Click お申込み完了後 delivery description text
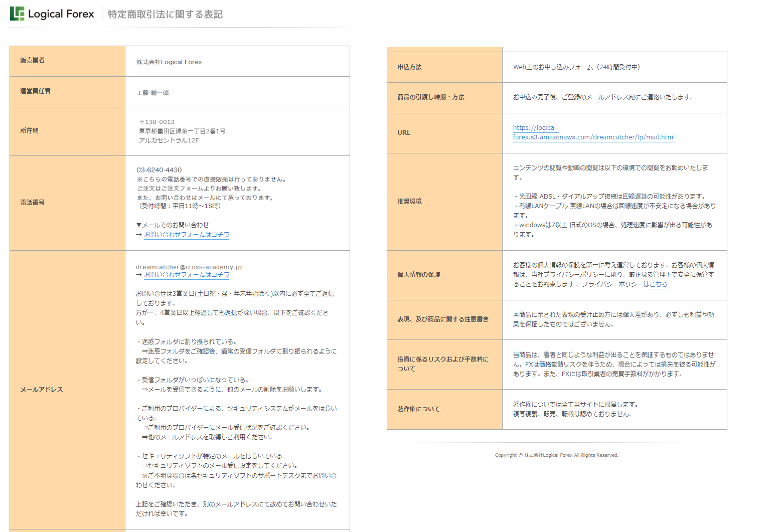 [x=603, y=97]
